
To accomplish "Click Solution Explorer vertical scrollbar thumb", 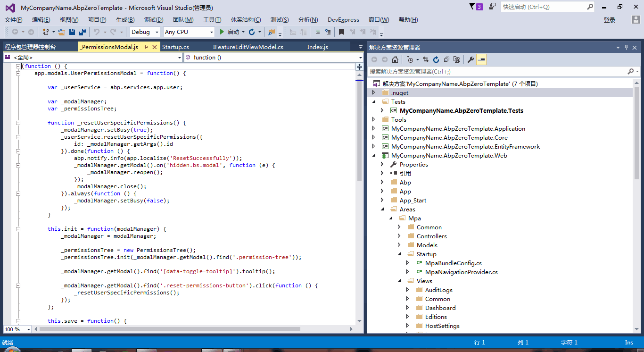I will (637, 133).
